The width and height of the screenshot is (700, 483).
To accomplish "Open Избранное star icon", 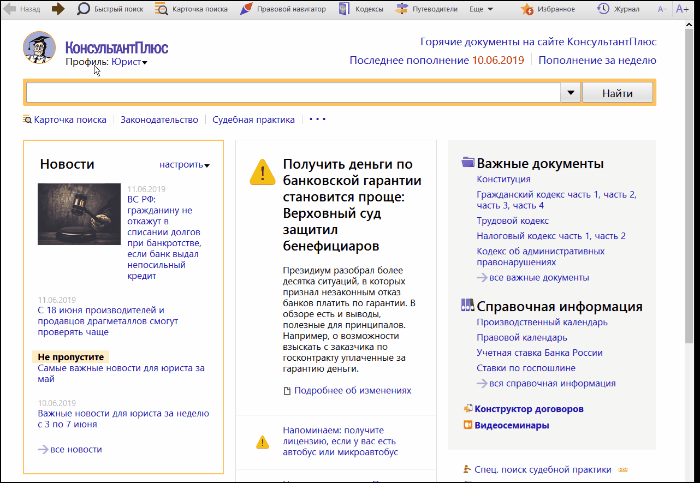I will (x=527, y=9).
